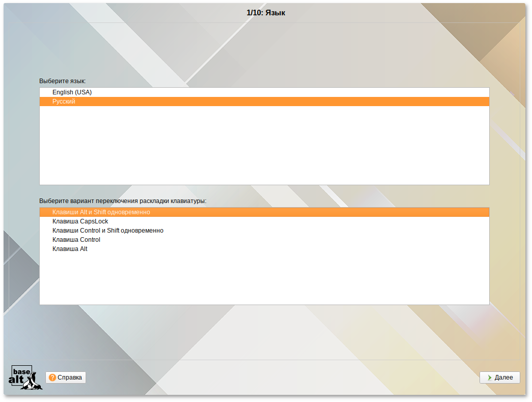Click the question mark icon on Справка
Viewport: 532px width, 402px height.
coord(52,378)
